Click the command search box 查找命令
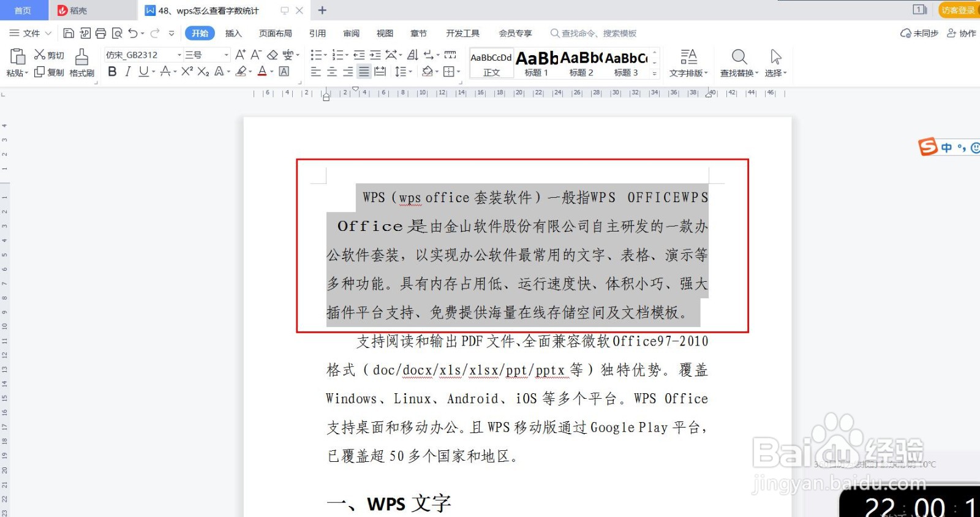 (594, 33)
